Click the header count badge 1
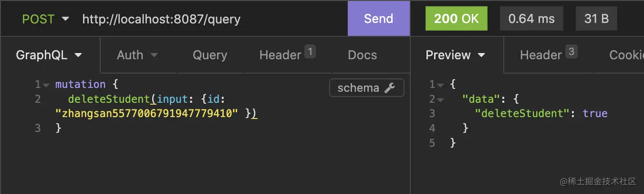Viewport: 644px width, 194px height. [310, 51]
